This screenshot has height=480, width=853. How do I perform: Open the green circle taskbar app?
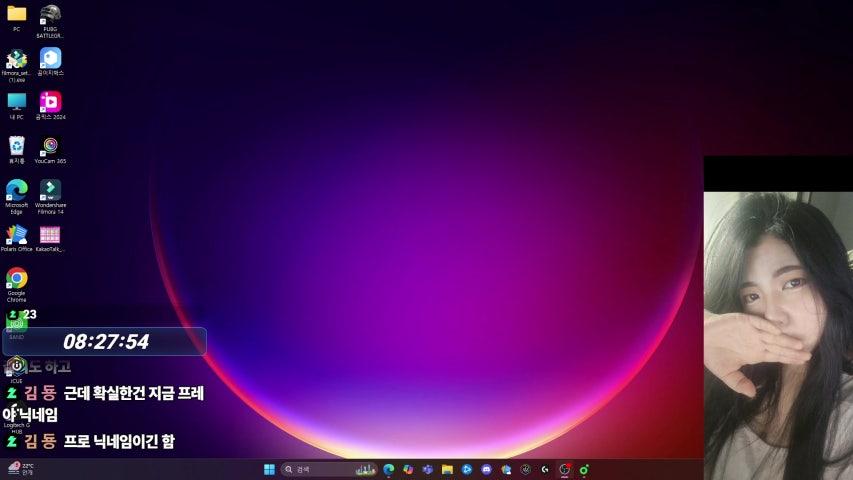point(584,469)
